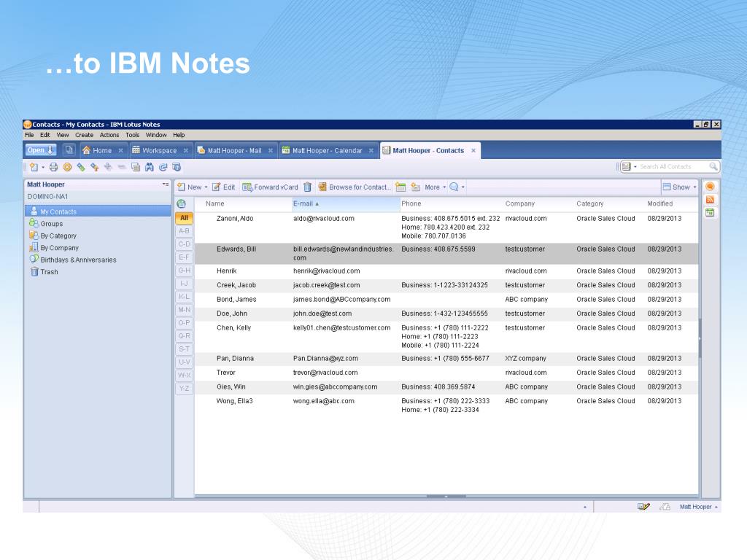Open the Sametime contacts sidebar icon
The width and height of the screenshot is (747, 560).
click(x=710, y=187)
